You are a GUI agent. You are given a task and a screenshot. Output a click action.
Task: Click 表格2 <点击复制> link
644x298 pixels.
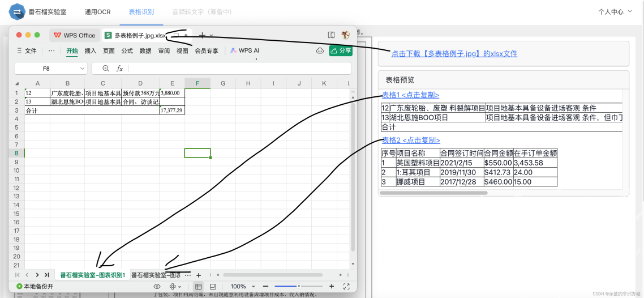coord(411,140)
